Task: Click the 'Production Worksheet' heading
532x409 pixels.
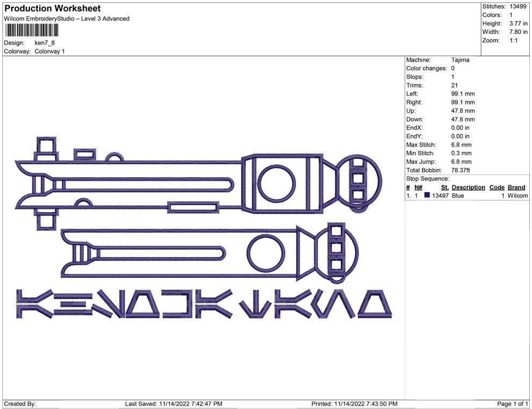Action: [53, 9]
